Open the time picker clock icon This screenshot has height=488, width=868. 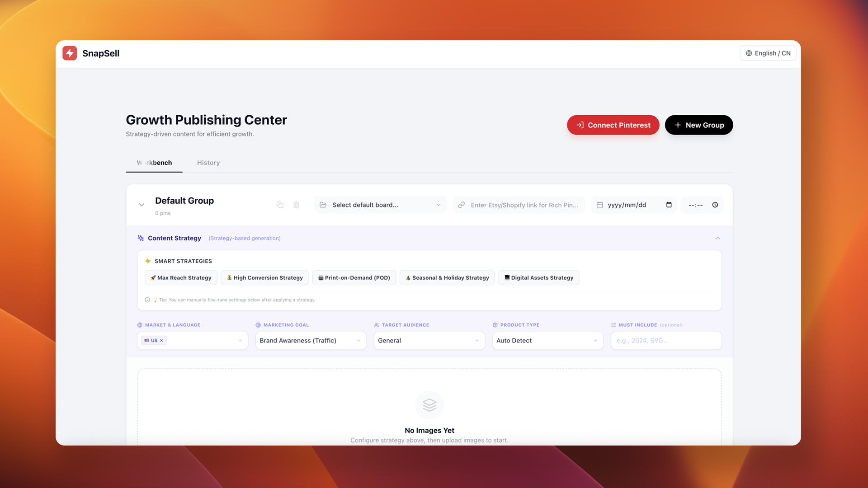click(x=715, y=205)
